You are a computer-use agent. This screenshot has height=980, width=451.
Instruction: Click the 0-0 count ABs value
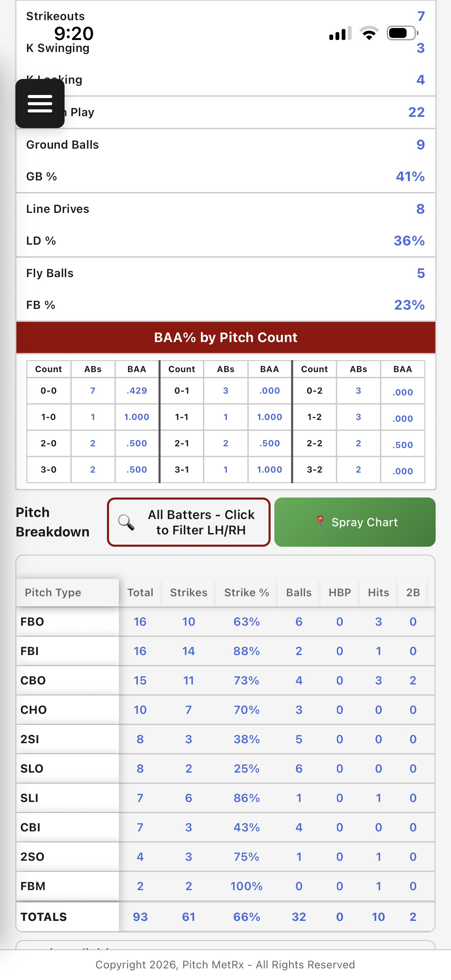point(93,391)
